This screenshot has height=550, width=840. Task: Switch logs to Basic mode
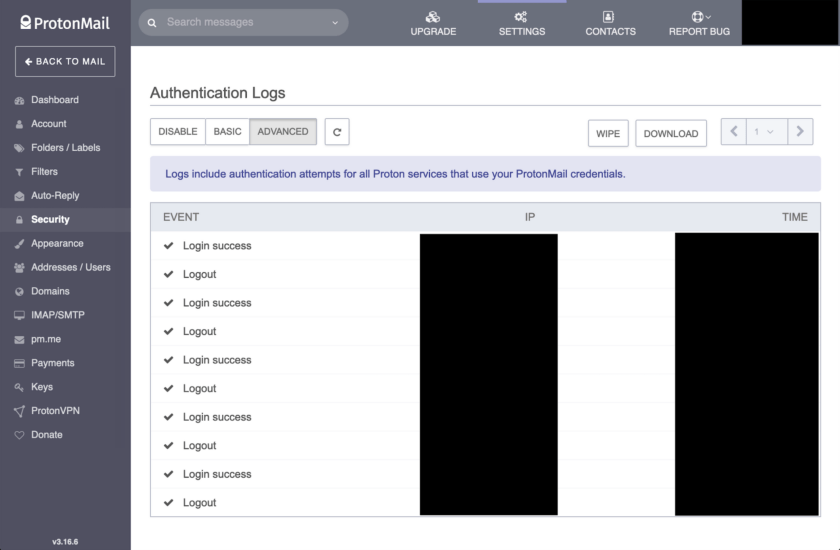click(x=227, y=132)
